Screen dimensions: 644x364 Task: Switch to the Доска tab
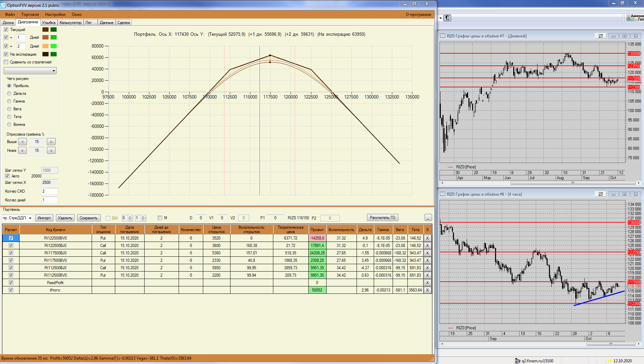[x=8, y=23]
